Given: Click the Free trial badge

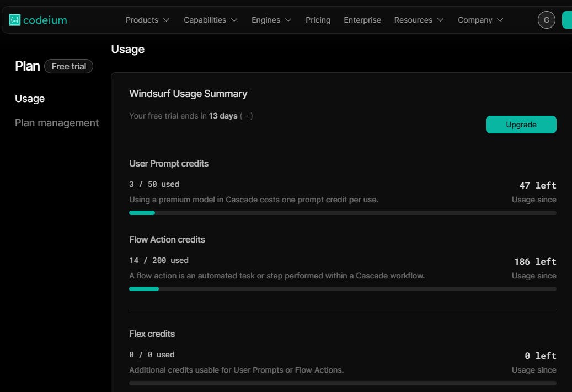Looking at the screenshot, I should (x=69, y=66).
